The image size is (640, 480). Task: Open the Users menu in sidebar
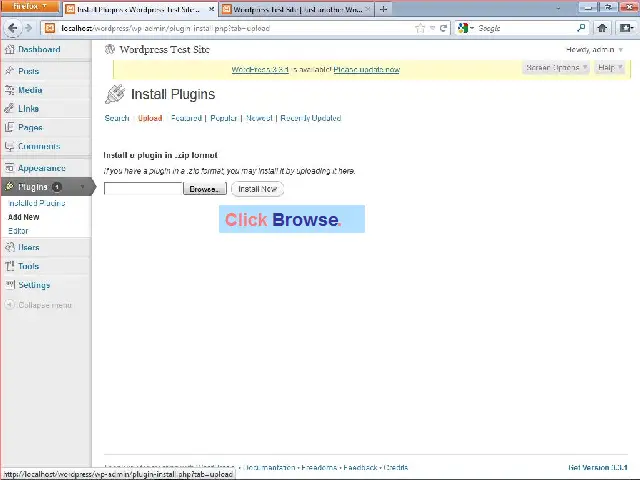29,247
